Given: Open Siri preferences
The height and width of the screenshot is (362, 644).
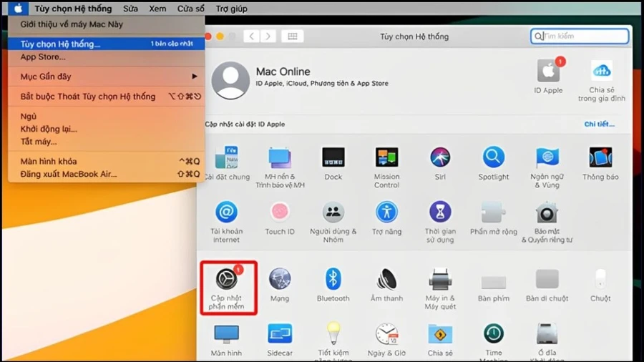Looking at the screenshot, I should (x=440, y=163).
